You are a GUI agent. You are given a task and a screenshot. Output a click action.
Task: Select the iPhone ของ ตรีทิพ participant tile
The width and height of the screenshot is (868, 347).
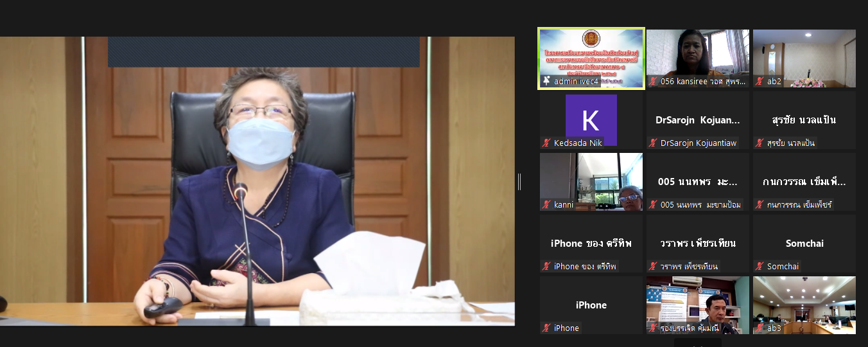click(591, 244)
